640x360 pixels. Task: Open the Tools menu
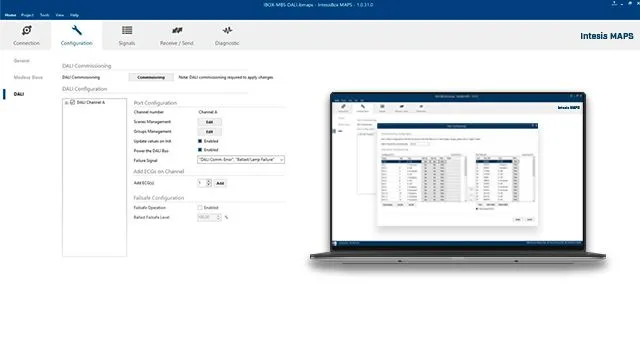44,15
